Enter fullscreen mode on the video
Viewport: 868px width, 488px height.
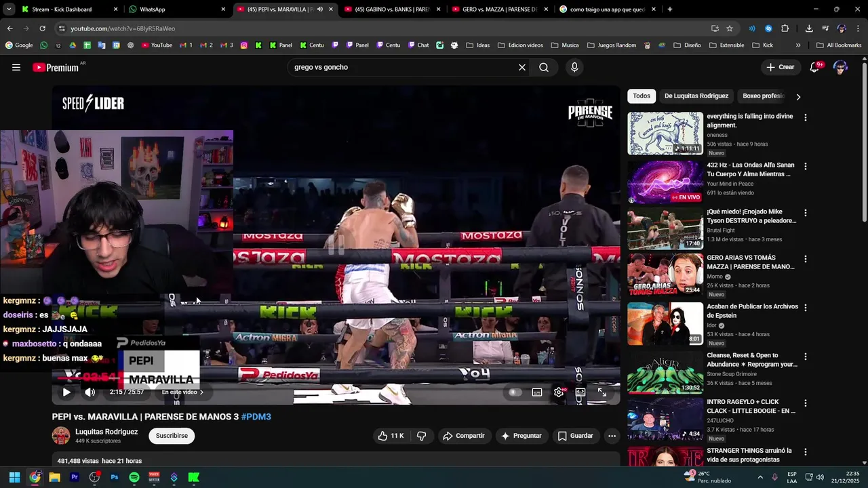coord(601,392)
